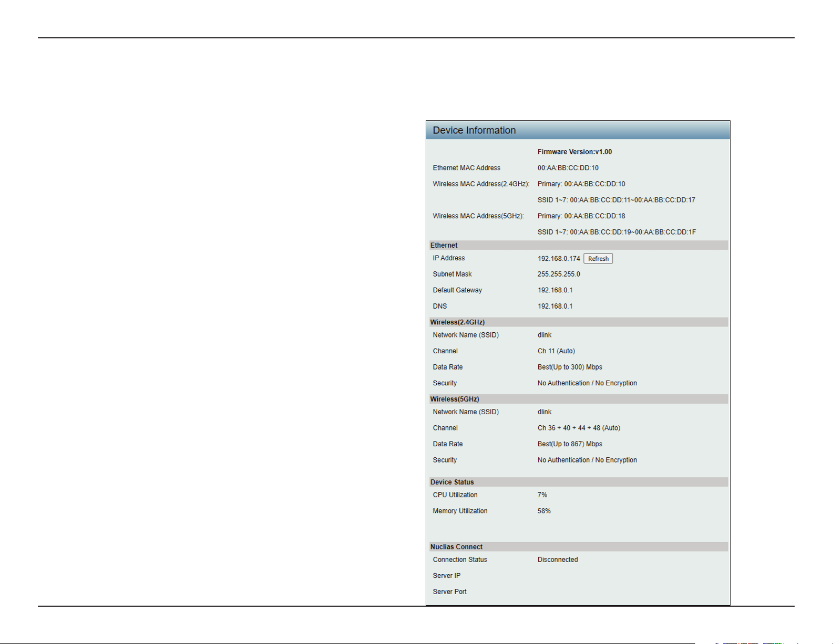The height and width of the screenshot is (644, 833).
Task: Click Wireless MAC Address(2.4GHz) label
Action: coord(481,184)
